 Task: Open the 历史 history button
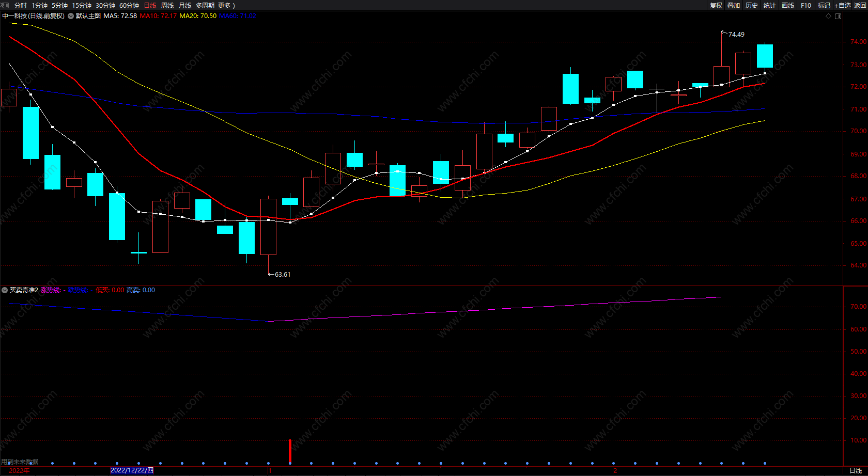click(752, 5)
